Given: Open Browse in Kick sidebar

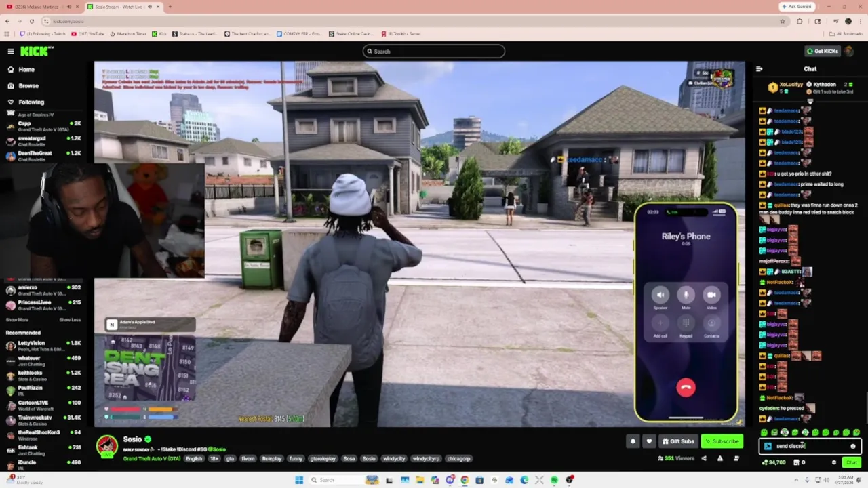Looking at the screenshot, I should 28,85.
